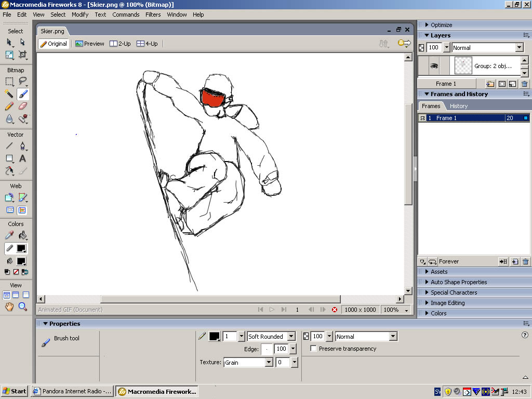Viewport: 532px width, 399px height.
Task: Choose the Text tool
Action: [23, 158]
